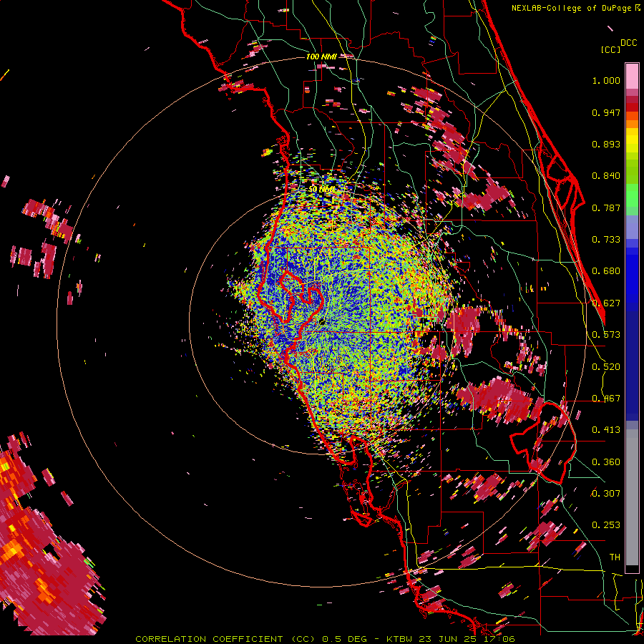Viewport: 644px width, 644px height.
Task: Select the 0.947 color scale value
Action: pyautogui.click(x=606, y=112)
